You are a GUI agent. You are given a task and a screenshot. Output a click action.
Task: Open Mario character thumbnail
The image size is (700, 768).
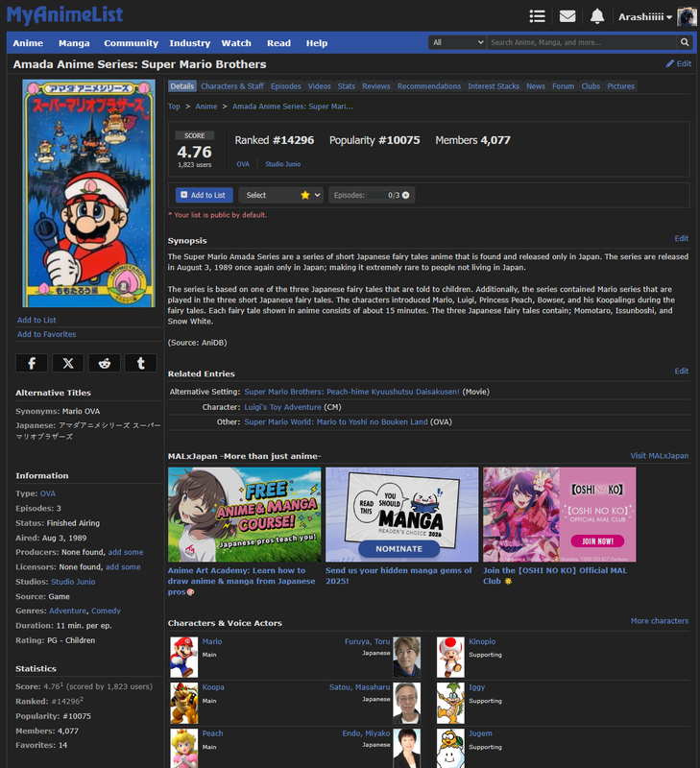pos(183,658)
